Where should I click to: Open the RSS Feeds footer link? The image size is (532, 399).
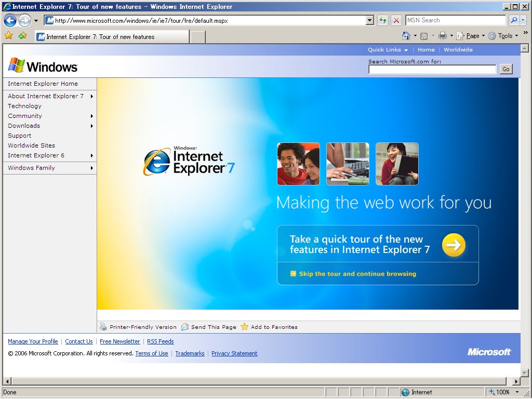point(161,341)
